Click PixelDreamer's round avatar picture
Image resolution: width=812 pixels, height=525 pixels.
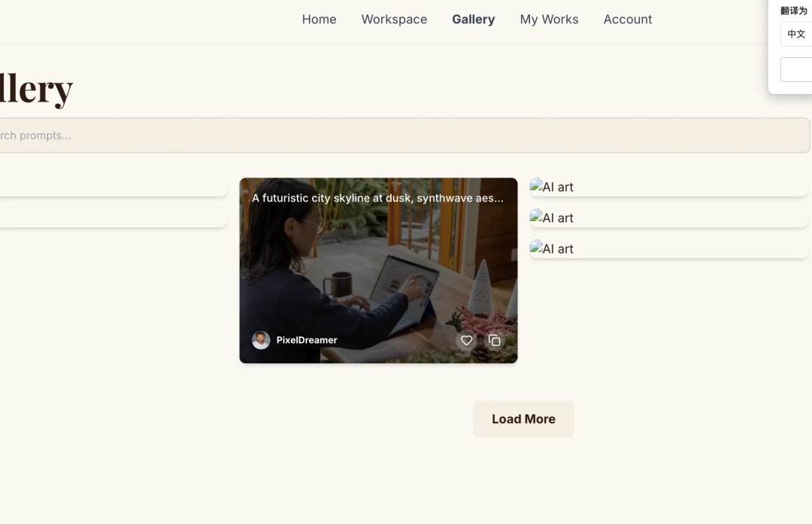tap(261, 340)
